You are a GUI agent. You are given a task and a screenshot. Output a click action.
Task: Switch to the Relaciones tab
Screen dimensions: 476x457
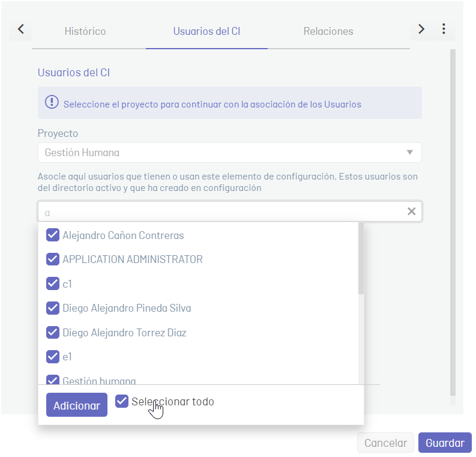click(328, 31)
